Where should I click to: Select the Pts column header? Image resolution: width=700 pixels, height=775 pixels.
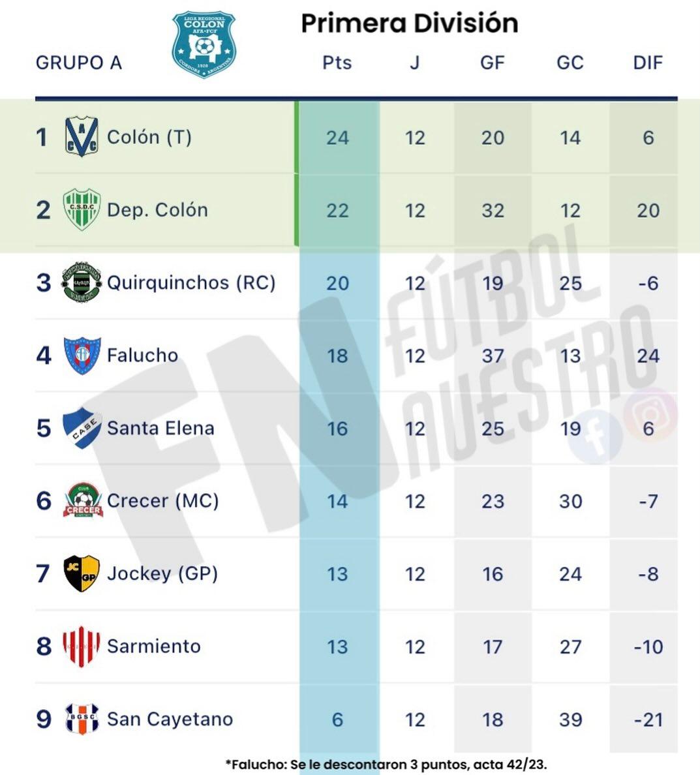click(x=337, y=63)
